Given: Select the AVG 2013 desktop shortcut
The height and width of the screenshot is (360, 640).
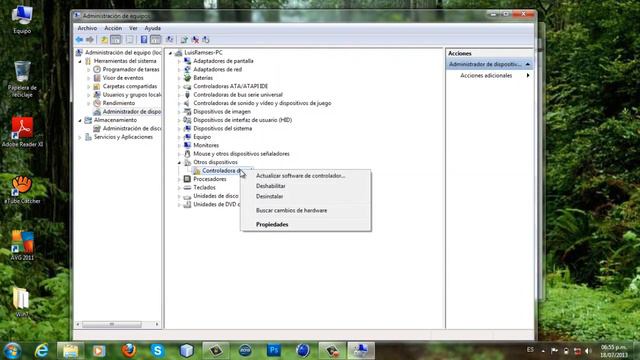Looking at the screenshot, I should click(22, 245).
